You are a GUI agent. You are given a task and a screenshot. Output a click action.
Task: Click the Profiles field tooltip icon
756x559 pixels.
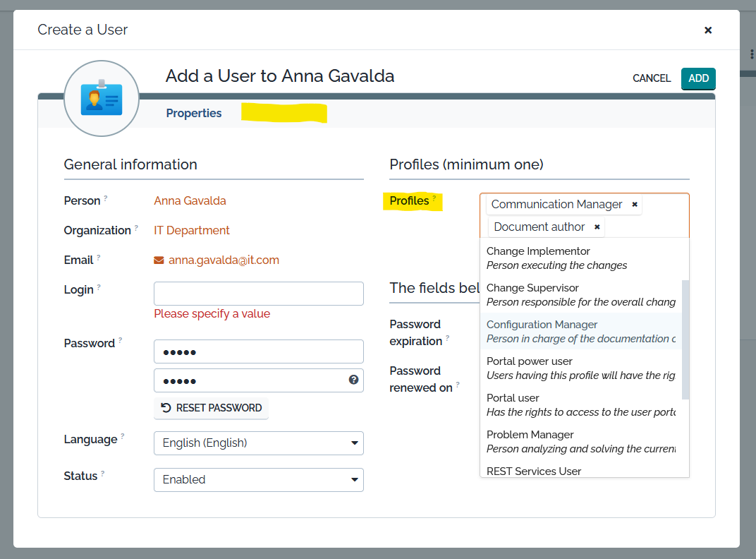coord(434,198)
